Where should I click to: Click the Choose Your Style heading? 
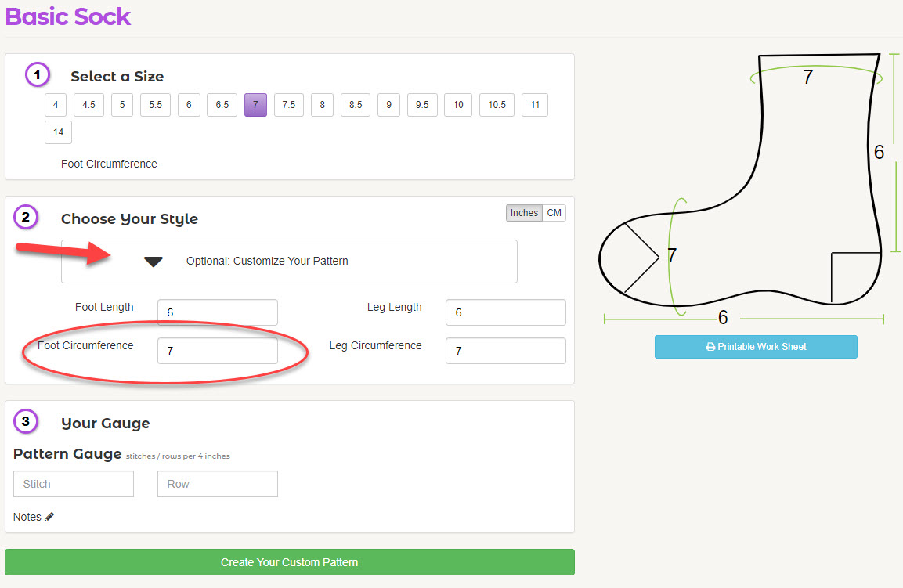[x=129, y=219]
